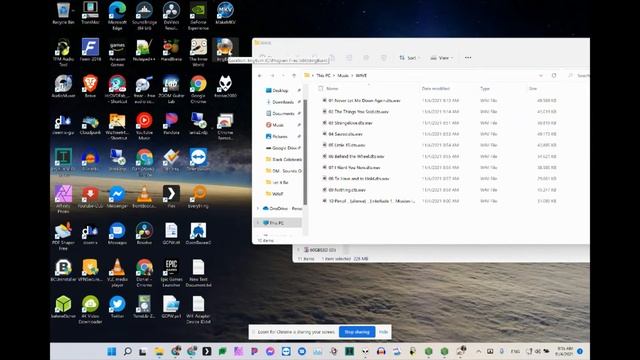Image resolution: width=640 pixels, height=360 pixels.
Task: Select Downloads in Quick access sidebar
Action: 282,102
